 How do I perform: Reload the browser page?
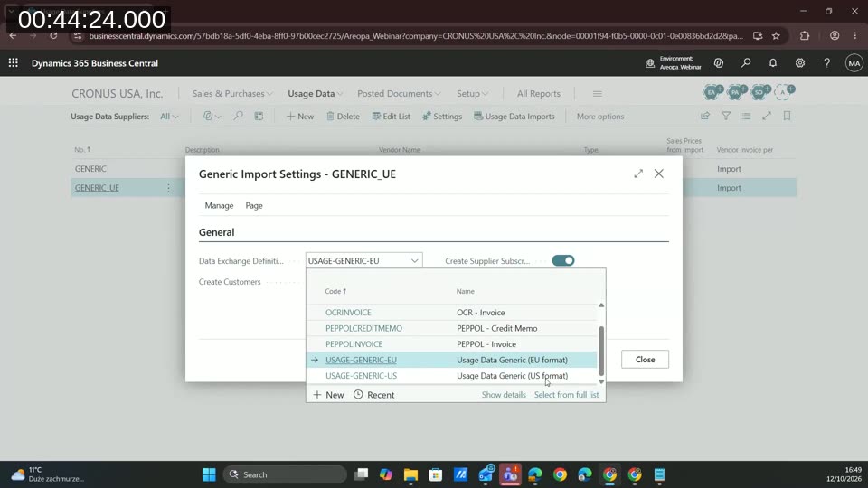click(x=53, y=35)
